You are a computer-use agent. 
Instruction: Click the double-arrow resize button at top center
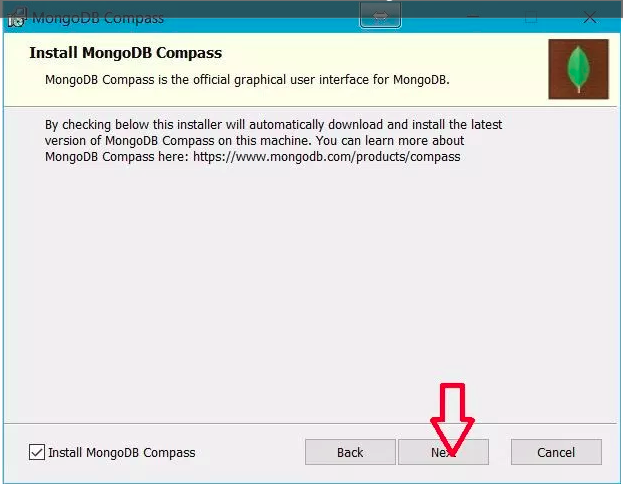380,16
